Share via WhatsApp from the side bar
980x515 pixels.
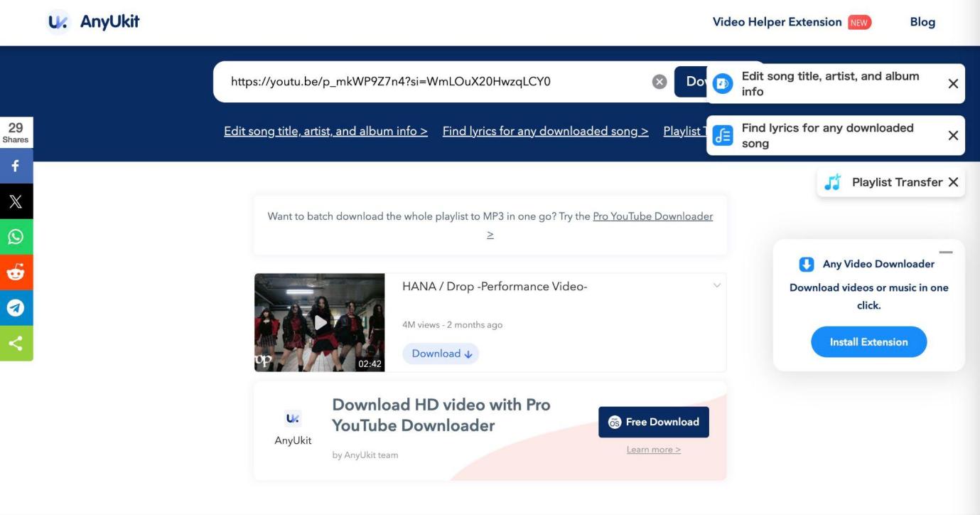click(x=16, y=237)
